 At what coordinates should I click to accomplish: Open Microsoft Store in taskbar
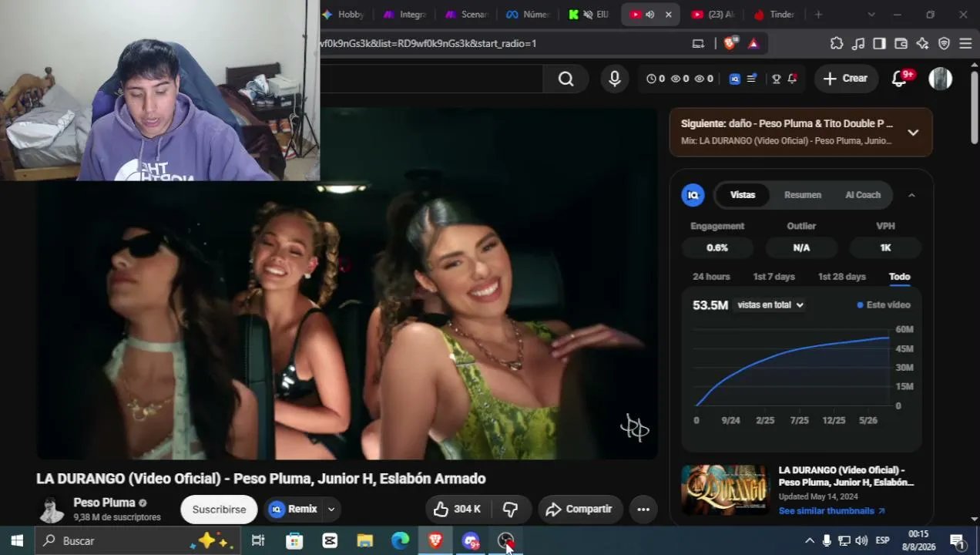(294, 540)
